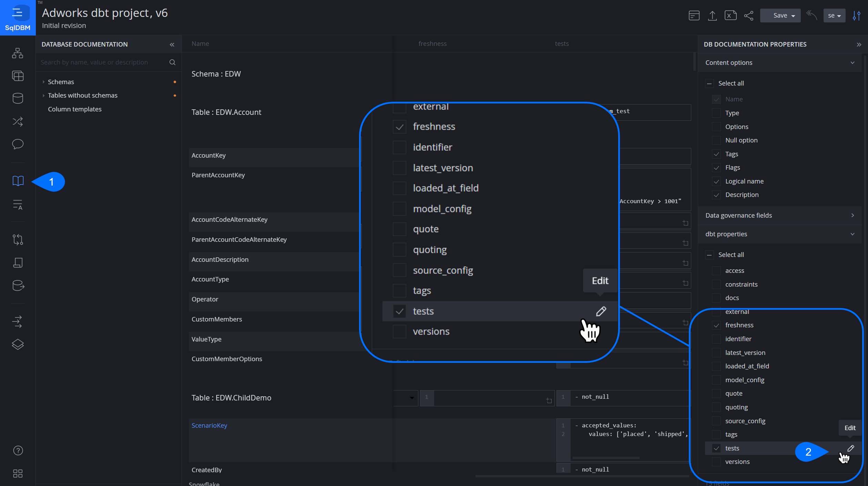Expand the Schemas tree item
The width and height of the screenshot is (868, 486).
tap(44, 82)
